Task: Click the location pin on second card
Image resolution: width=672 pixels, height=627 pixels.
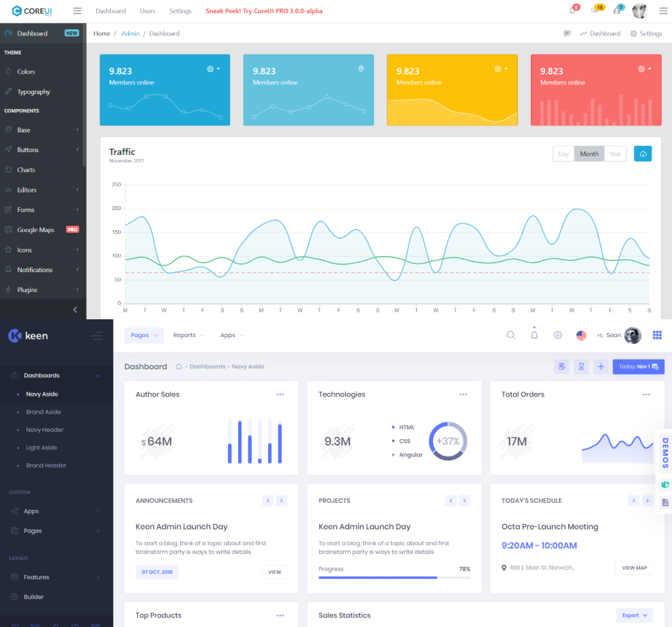Action: [361, 69]
